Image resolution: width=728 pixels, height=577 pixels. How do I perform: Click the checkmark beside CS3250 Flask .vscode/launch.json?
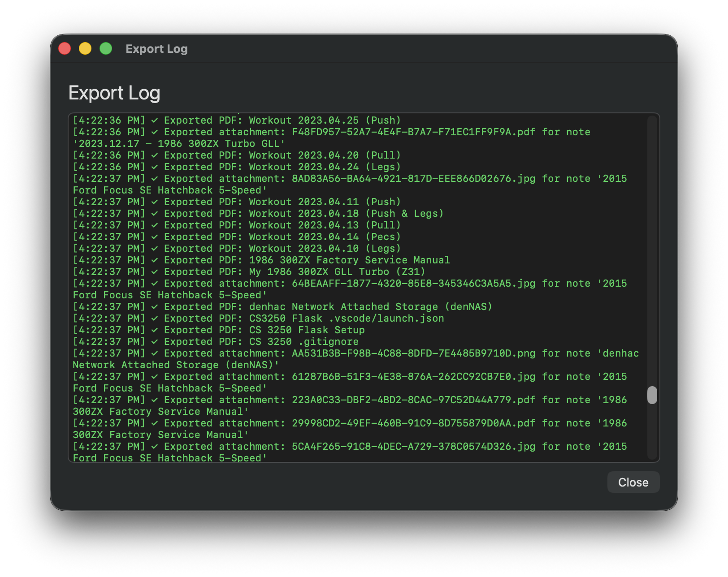pos(155,318)
